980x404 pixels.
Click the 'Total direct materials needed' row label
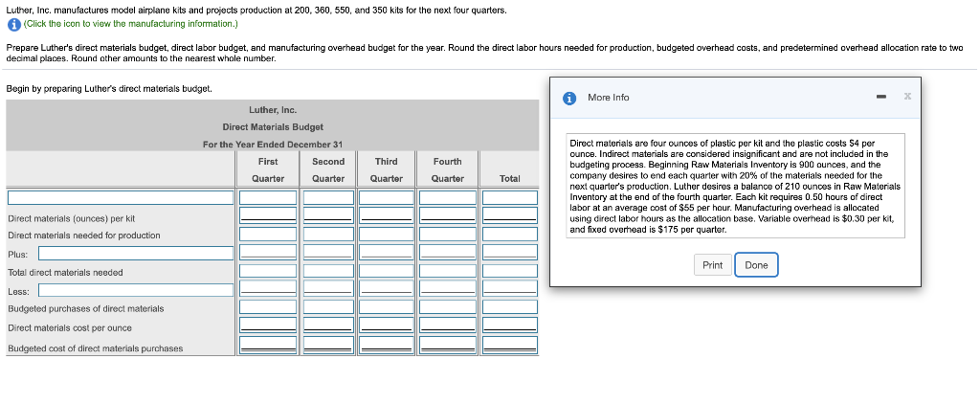coord(66,273)
